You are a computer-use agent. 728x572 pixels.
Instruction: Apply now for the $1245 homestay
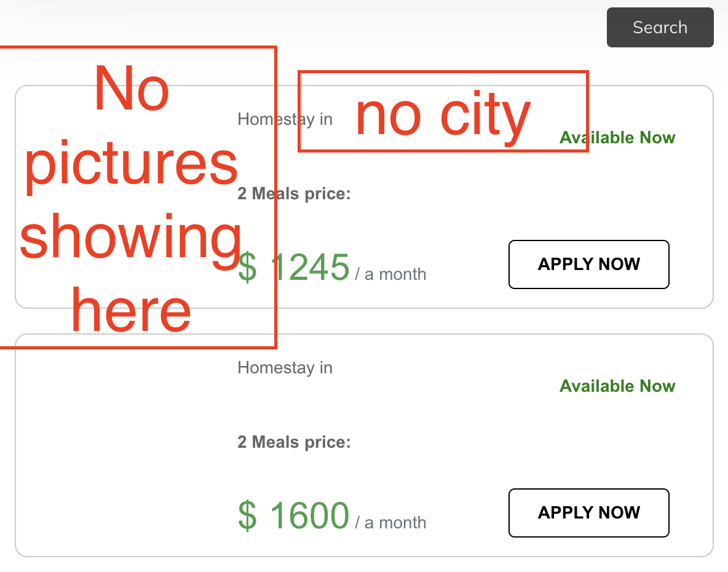(588, 264)
